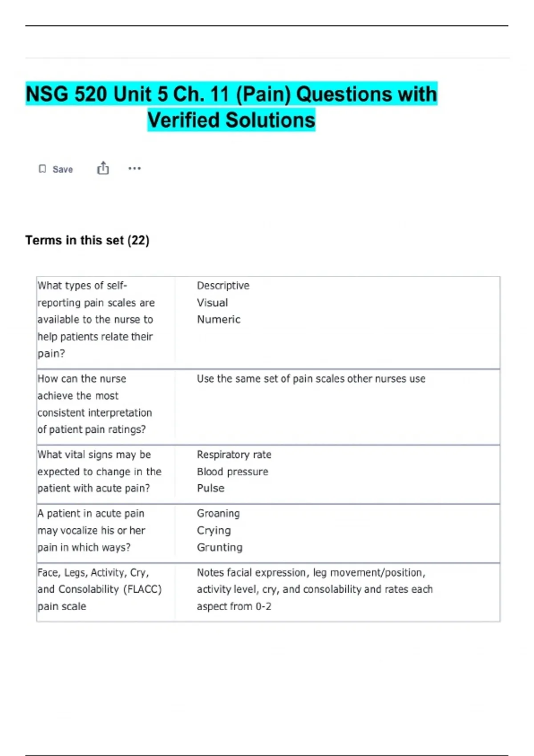The width and height of the screenshot is (534, 756).
Task: Select the vocalize pain question cell
Action: click(91, 531)
